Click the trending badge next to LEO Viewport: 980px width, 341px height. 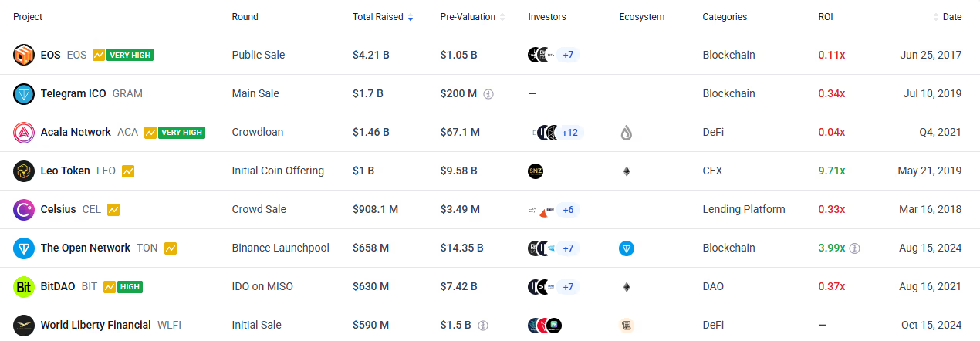pyautogui.click(x=128, y=171)
